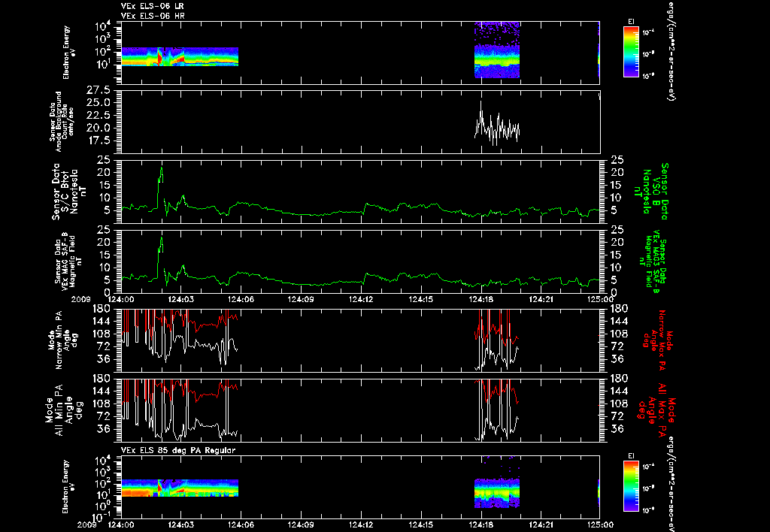Click the '124:18' tick on the middle time axis
Screen dimensions: 770x532
(480, 299)
